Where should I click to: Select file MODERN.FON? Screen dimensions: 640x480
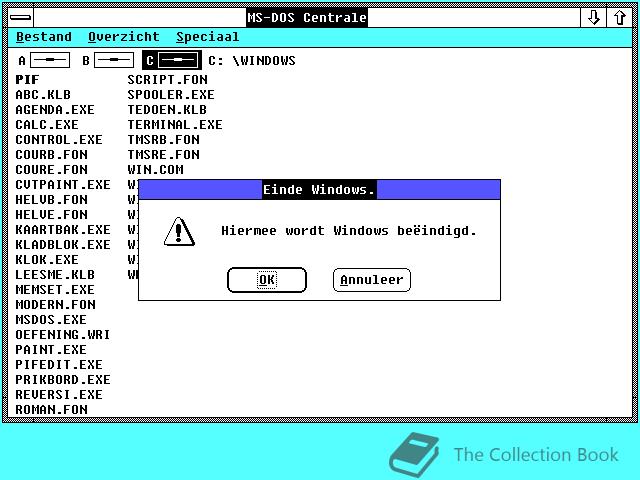pos(56,304)
